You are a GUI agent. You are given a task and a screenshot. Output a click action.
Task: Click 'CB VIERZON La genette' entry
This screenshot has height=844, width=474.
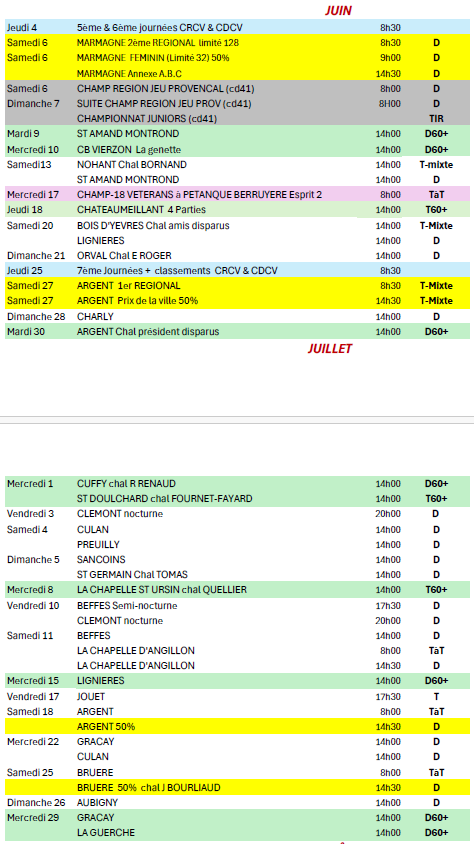(x=129, y=150)
